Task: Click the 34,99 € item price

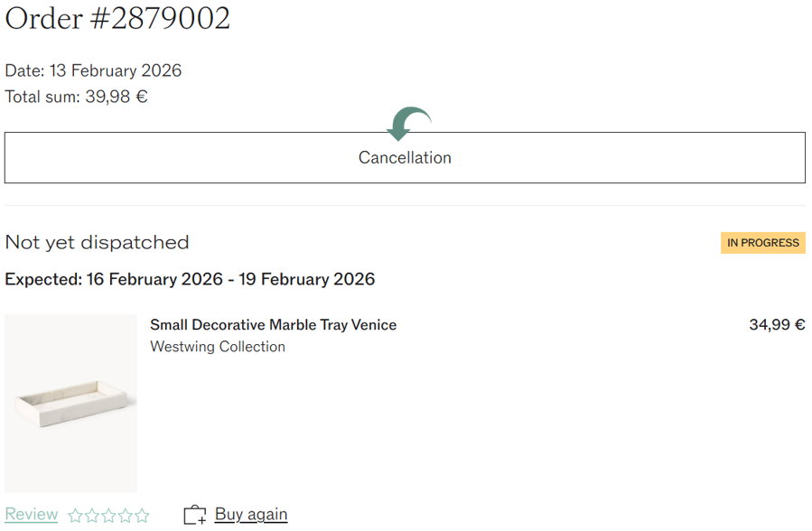Action: (777, 324)
